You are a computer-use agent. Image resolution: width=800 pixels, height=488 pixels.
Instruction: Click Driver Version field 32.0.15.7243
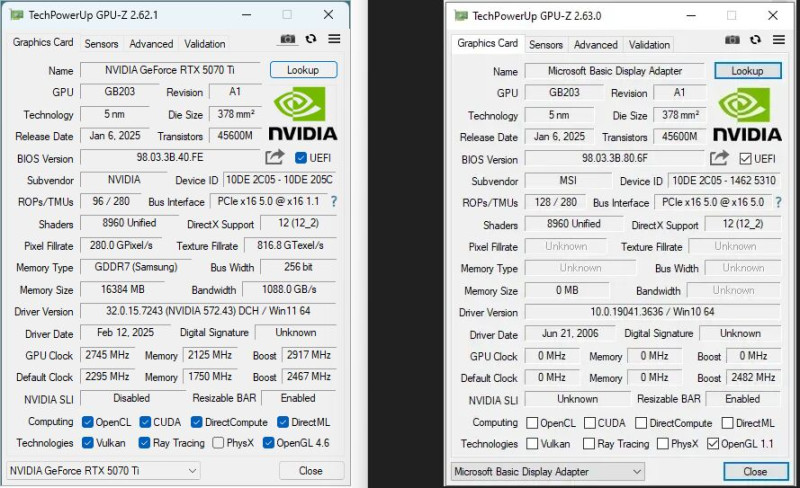[208, 311]
